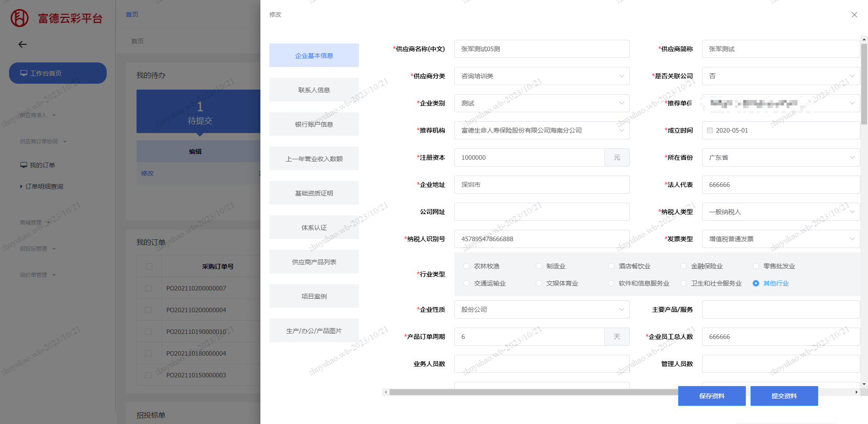868x424 pixels.
Task: Open the 纳税人类型 dropdown
Action: 781,212
